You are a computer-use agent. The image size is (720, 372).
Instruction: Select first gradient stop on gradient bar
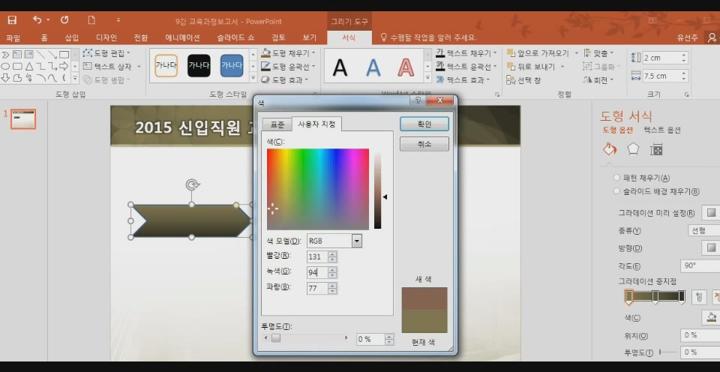click(x=629, y=297)
